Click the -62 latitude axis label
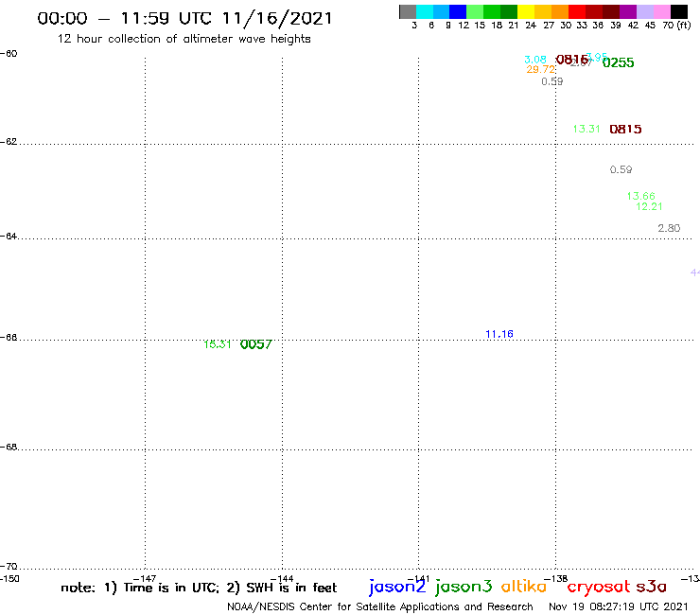Viewport: 700px width, 615px height. pos(9,142)
